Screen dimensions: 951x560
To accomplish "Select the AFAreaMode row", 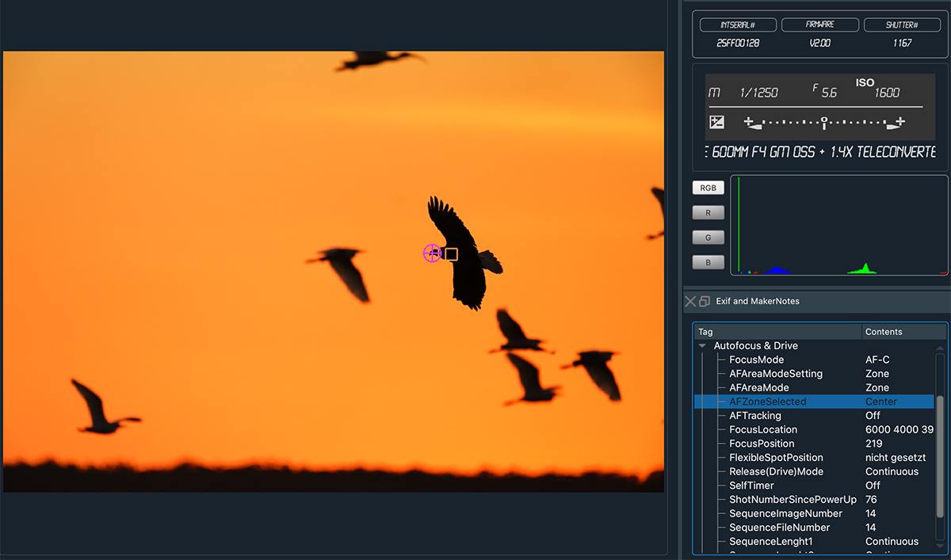I will [814, 388].
